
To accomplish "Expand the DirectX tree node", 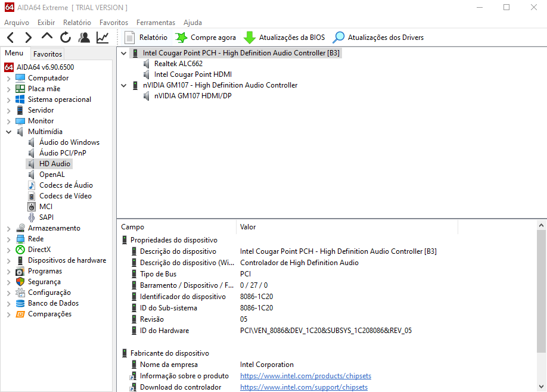I will pos(9,250).
